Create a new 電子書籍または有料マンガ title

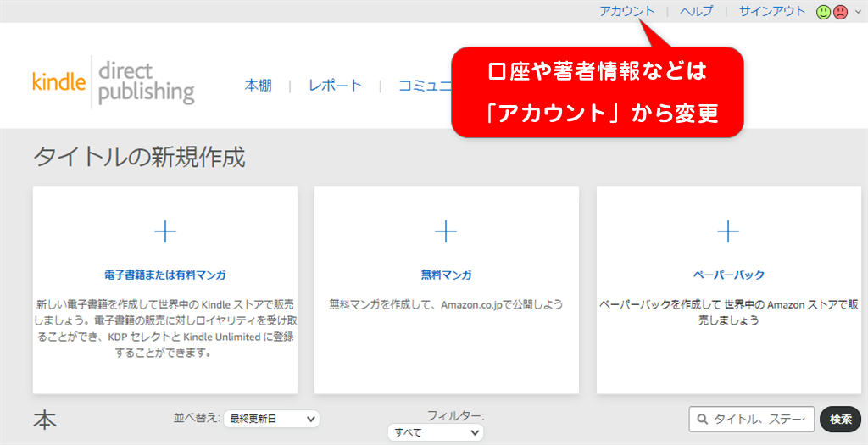(x=165, y=275)
